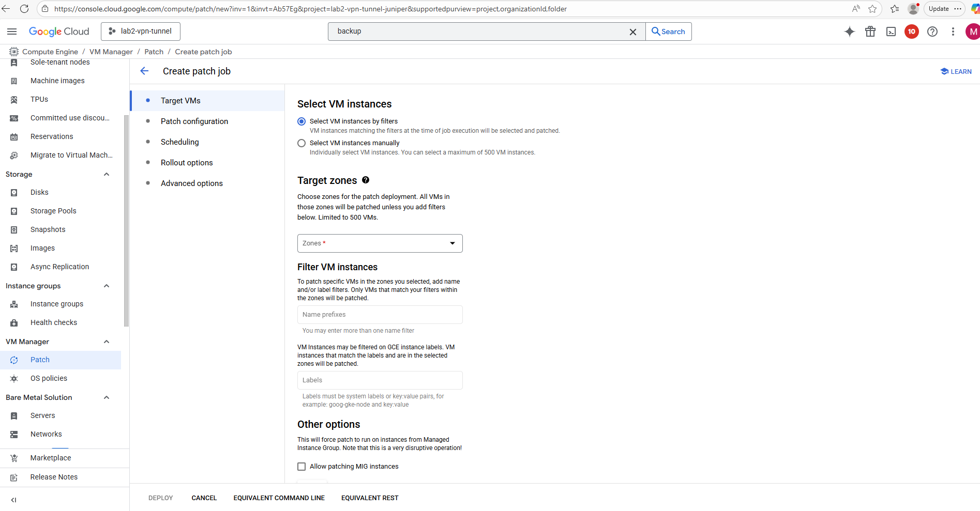Open the Rollout options step
The image size is (980, 511).
click(x=207, y=163)
